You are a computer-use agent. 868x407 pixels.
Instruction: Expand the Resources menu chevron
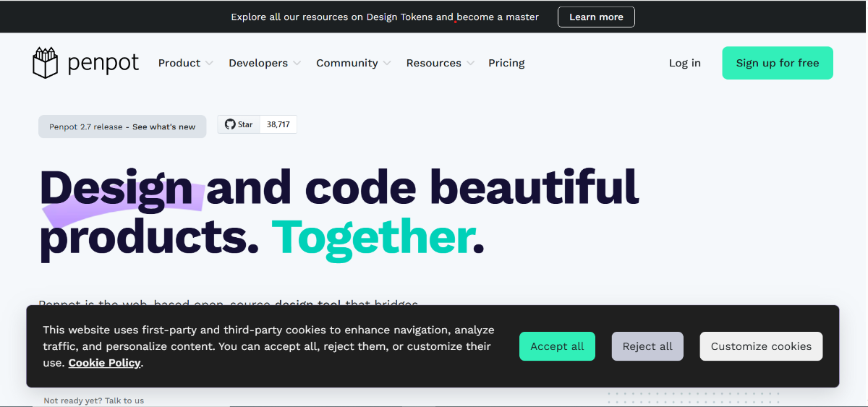(x=470, y=64)
